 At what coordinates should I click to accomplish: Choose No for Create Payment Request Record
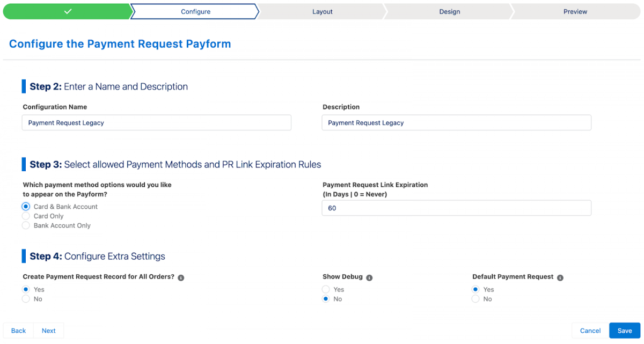(25, 299)
